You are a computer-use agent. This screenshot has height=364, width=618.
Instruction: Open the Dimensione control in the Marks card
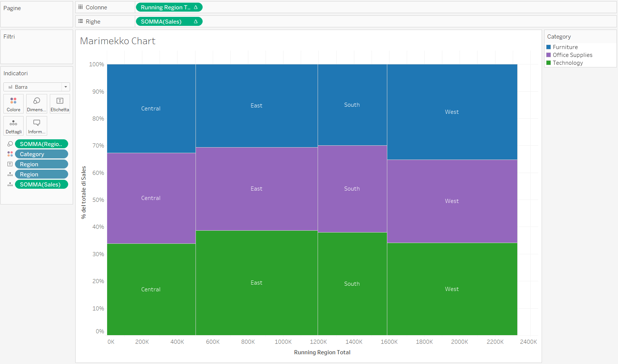pyautogui.click(x=36, y=103)
